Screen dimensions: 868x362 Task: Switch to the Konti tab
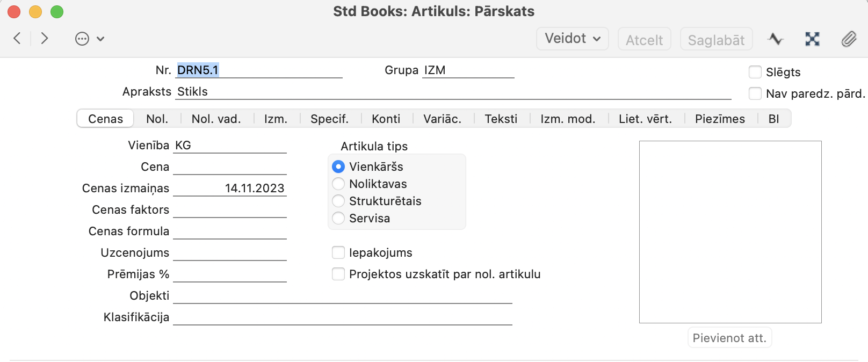coord(386,119)
